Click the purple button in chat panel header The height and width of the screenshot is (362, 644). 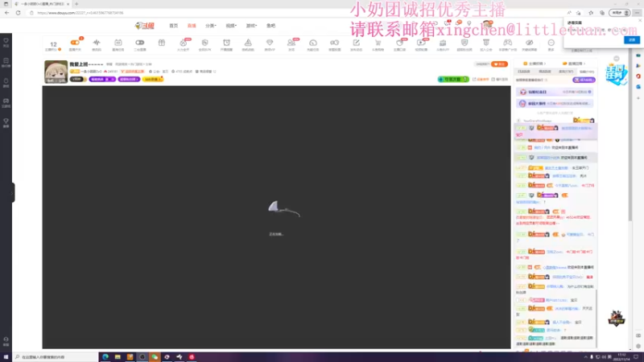tap(584, 80)
